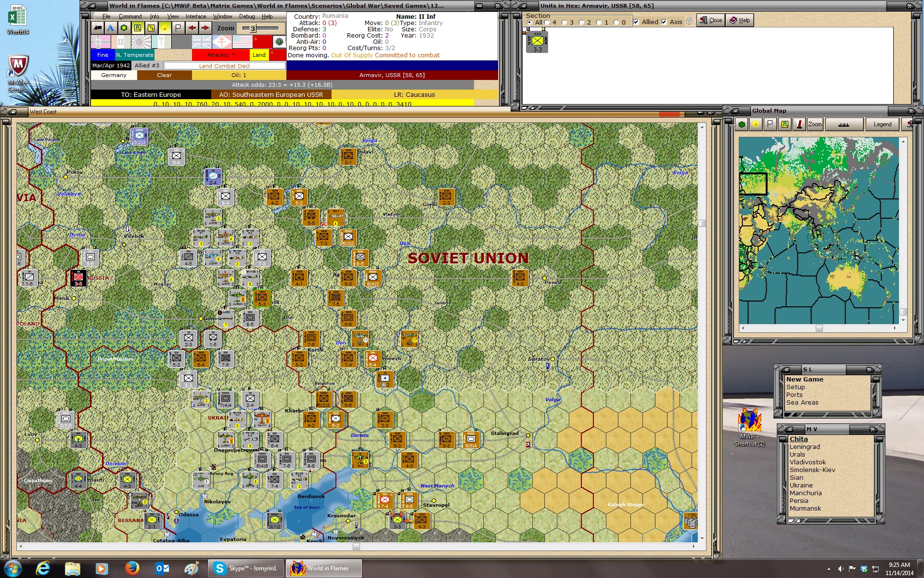The width and height of the screenshot is (924, 578).
Task: Click the red right arrow toolbar icon
Action: pyautogui.click(x=205, y=28)
